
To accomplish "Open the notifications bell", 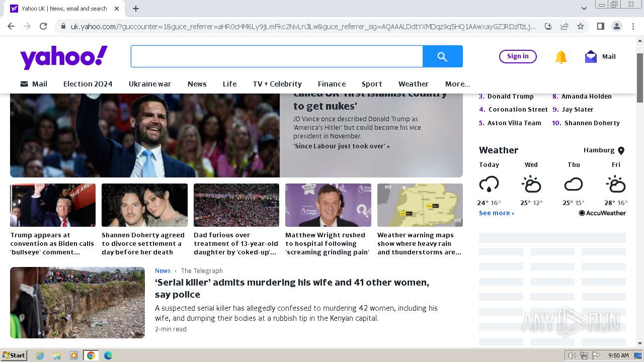I will [561, 57].
